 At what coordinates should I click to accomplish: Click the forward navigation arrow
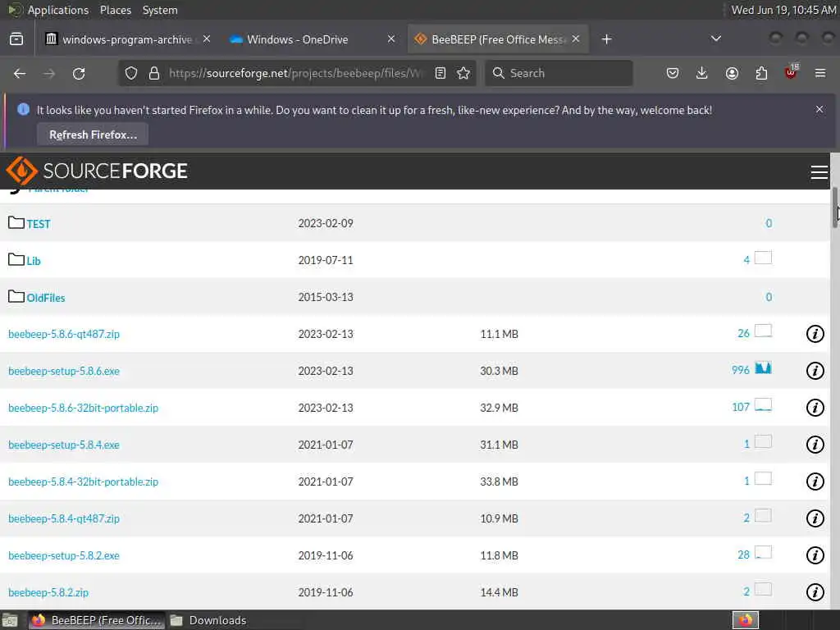pyautogui.click(x=49, y=73)
